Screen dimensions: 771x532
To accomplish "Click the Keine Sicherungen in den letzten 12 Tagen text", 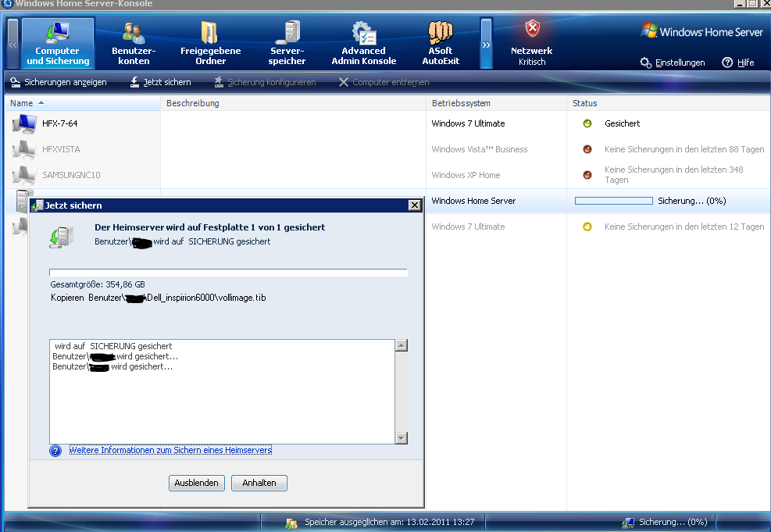I will 684,227.
